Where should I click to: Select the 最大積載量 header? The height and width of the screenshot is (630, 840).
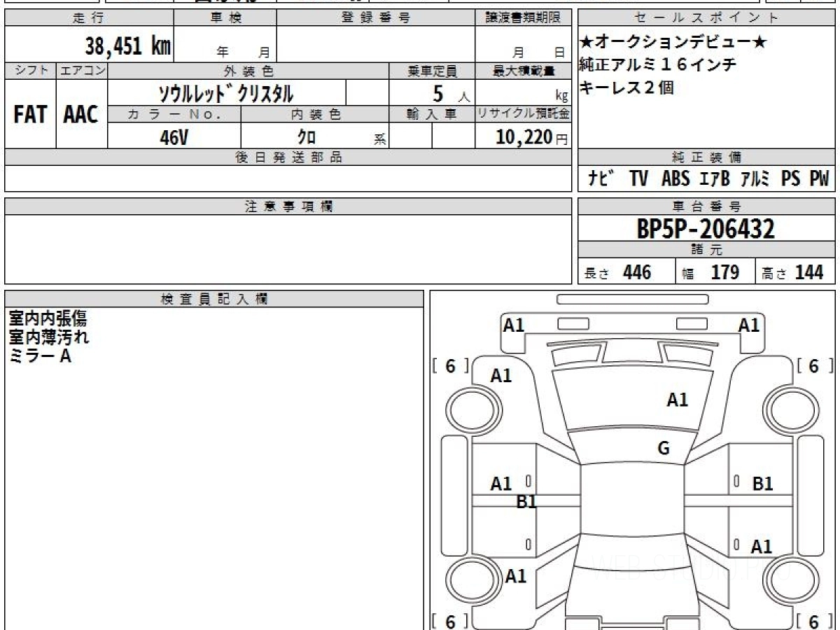pyautogui.click(x=524, y=71)
